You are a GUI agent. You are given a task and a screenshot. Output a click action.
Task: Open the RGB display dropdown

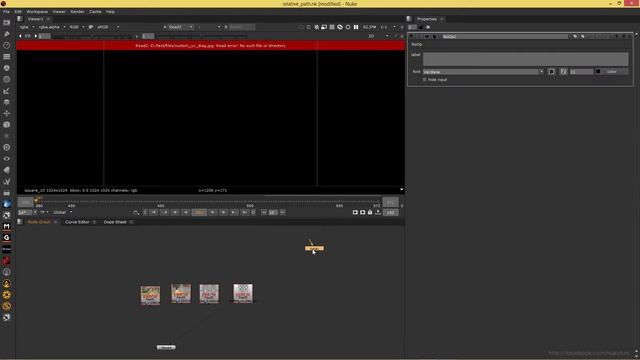click(77, 27)
